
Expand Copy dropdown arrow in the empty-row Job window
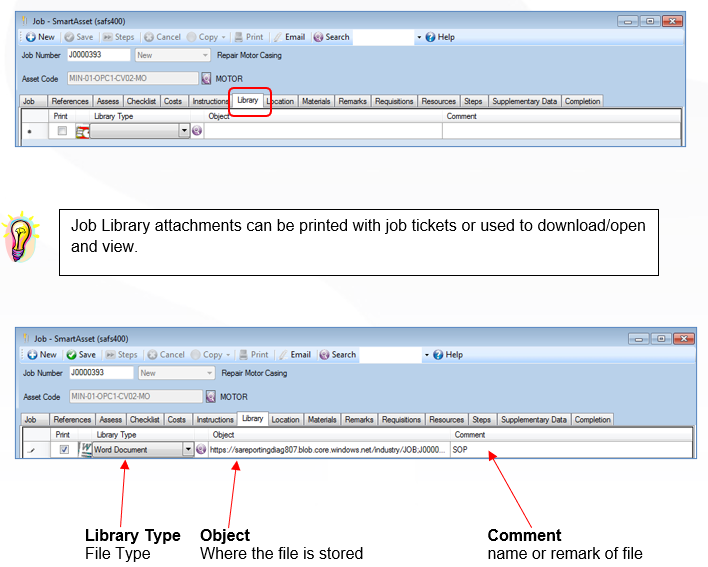[224, 37]
